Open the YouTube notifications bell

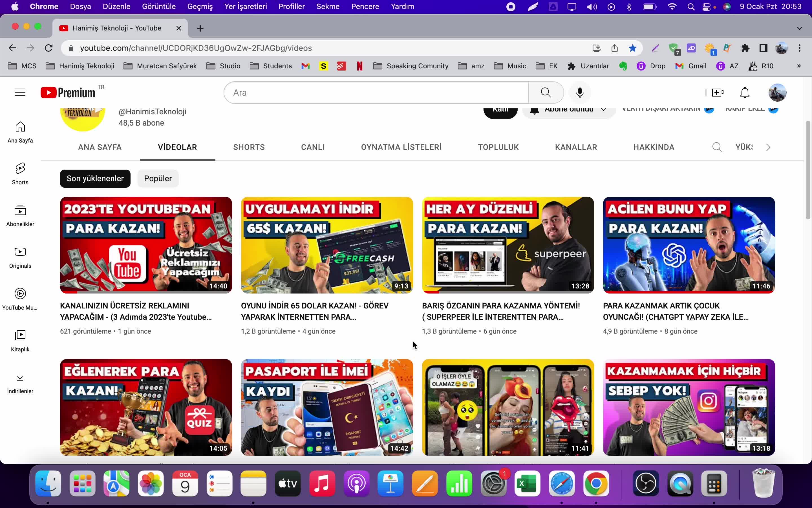tap(745, 92)
